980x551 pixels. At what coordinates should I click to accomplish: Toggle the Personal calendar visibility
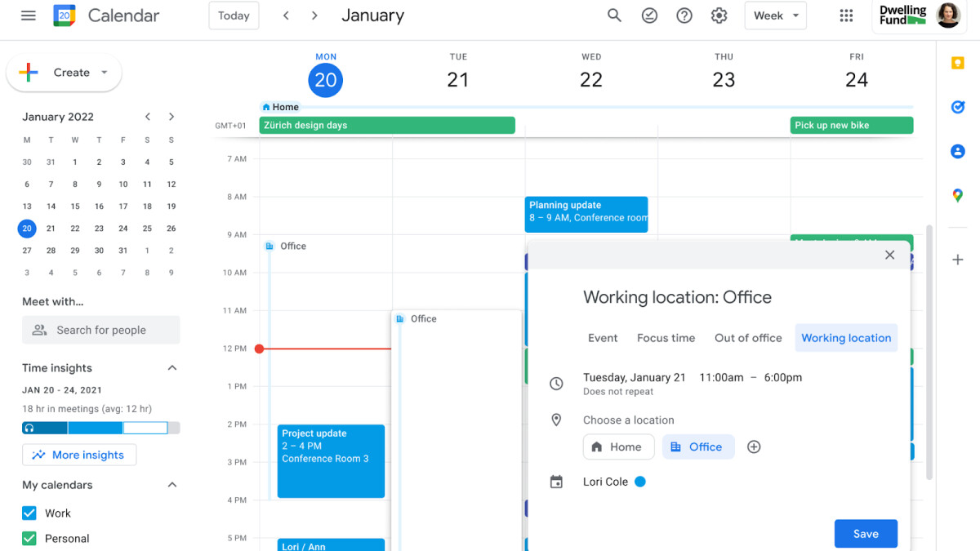pos(27,538)
